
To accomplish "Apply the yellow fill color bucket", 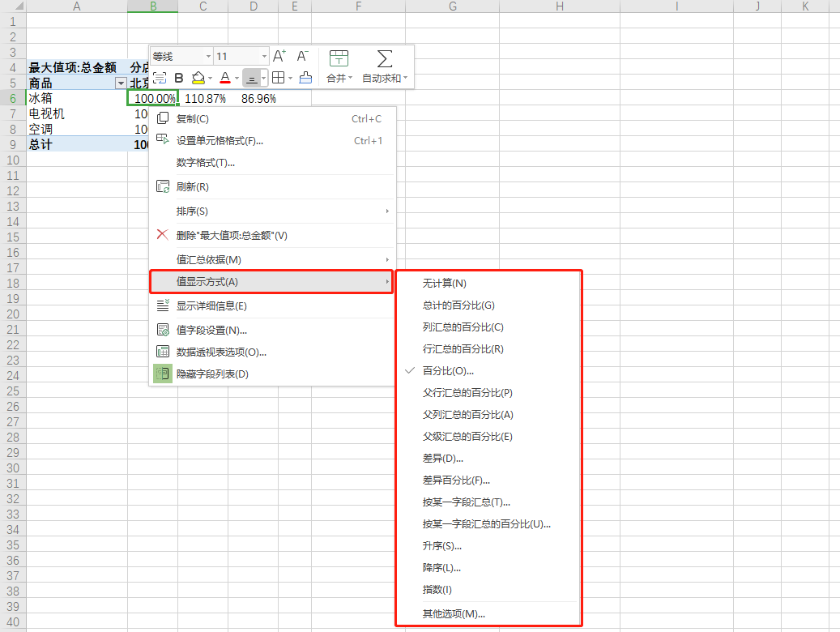I will [x=198, y=78].
